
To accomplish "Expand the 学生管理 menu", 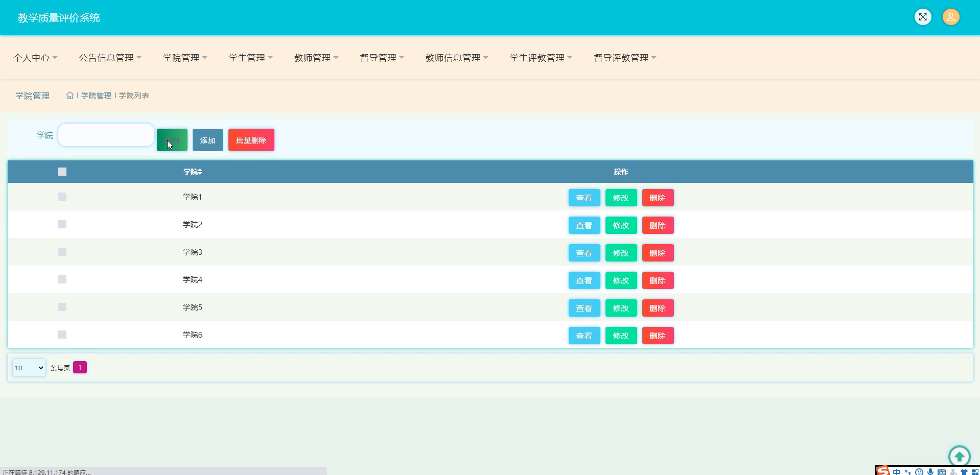I will point(250,58).
